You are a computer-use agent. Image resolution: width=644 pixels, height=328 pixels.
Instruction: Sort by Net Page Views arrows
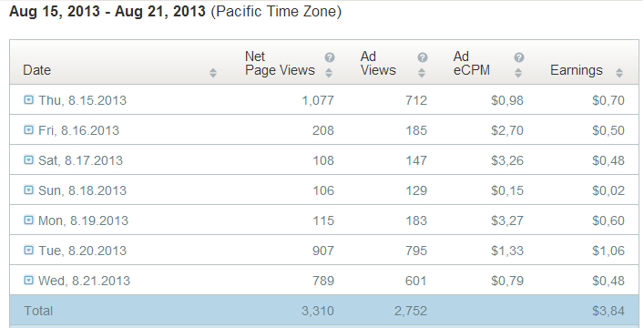(329, 73)
